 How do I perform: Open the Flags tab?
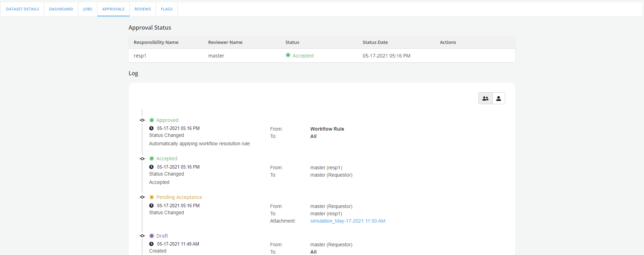pos(167,9)
